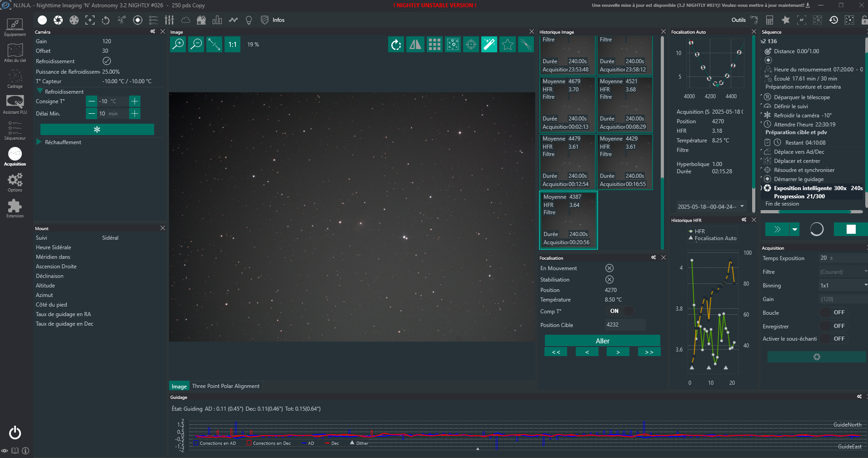
Task: Select the Image tab
Action: [x=179, y=386]
